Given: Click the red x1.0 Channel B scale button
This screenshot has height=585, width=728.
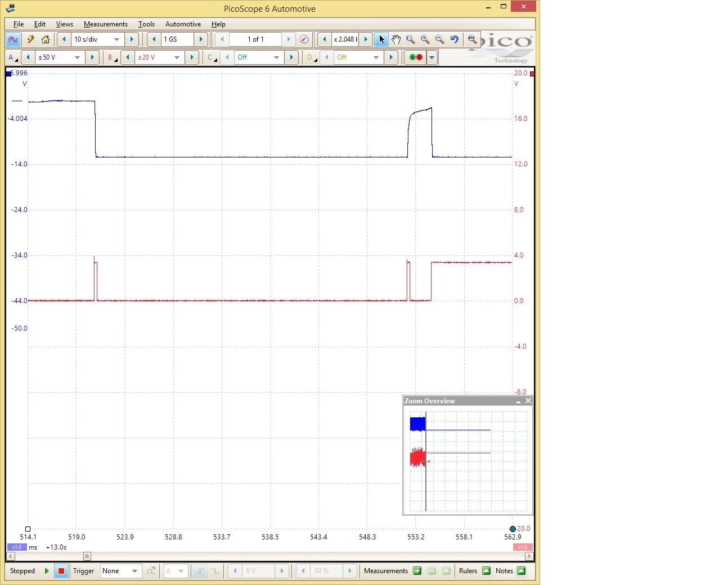Looking at the screenshot, I should tap(523, 547).
